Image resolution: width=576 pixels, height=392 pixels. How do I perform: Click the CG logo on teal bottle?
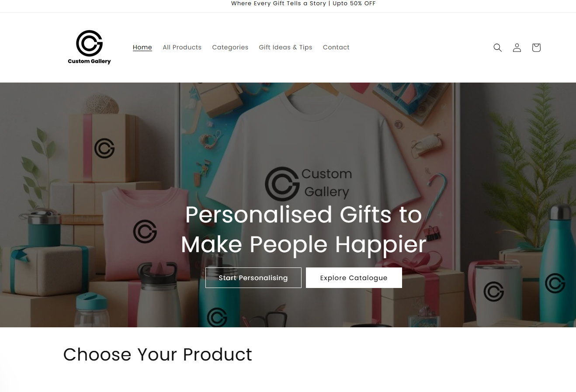(x=555, y=283)
